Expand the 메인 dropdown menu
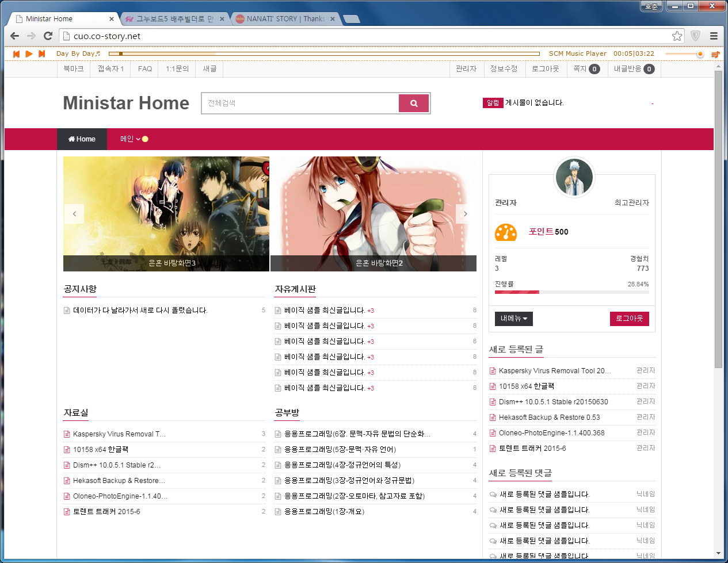Screen dimensions: 728x563 point(134,139)
